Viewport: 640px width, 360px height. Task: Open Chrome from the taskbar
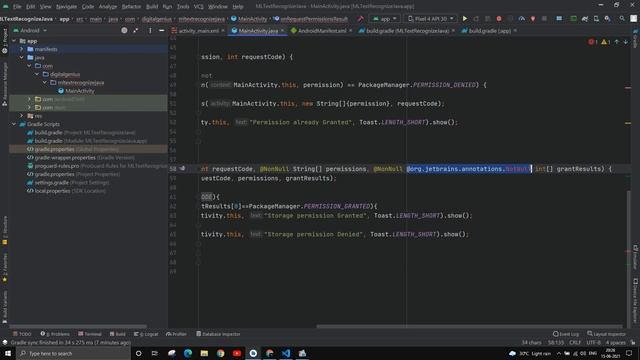(220, 353)
